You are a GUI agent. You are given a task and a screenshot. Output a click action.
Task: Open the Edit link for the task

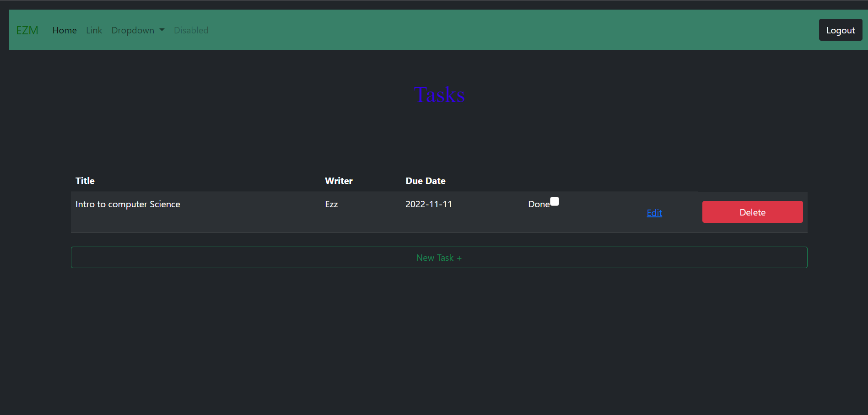(x=654, y=212)
